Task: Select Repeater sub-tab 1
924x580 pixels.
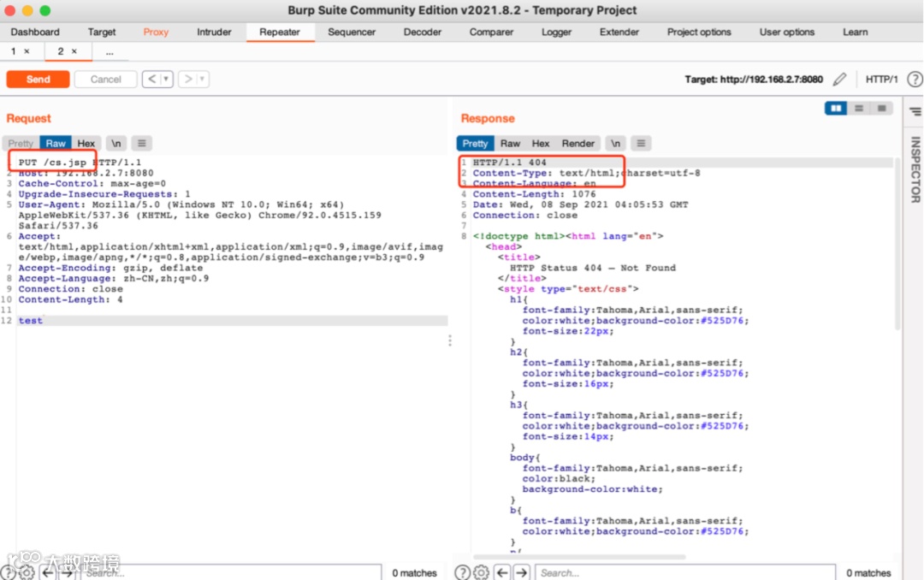Action: point(13,51)
